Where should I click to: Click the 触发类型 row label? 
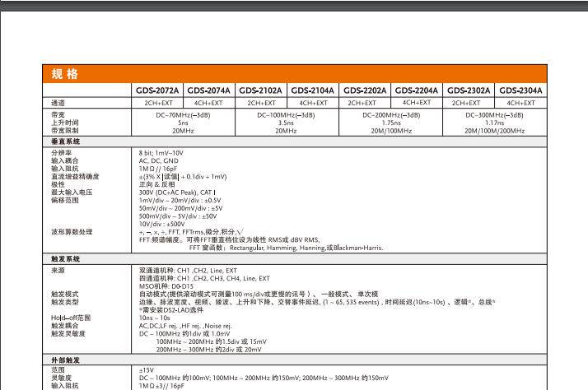tap(65, 302)
